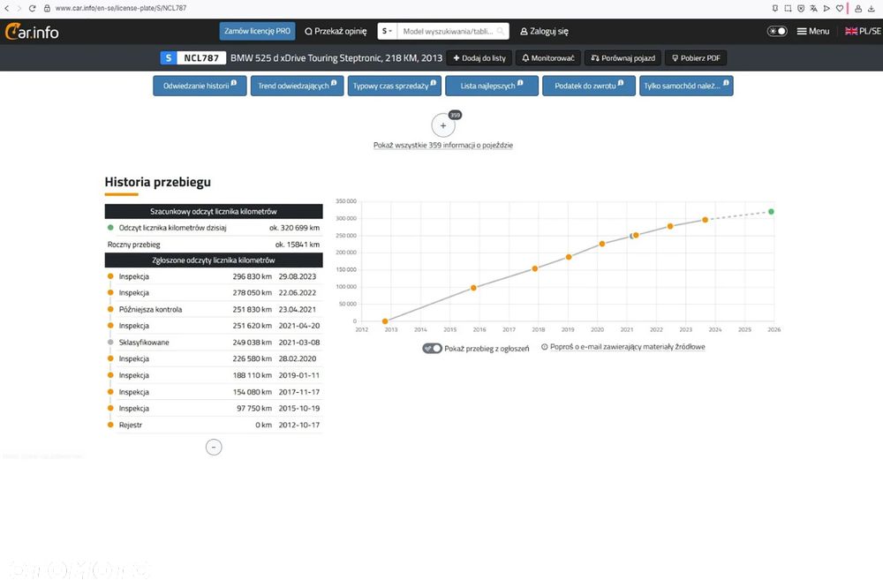This screenshot has height=588, width=883.
Task: Toggle Pokaż przebieg z ogłoszeń switch
Action: coord(432,348)
